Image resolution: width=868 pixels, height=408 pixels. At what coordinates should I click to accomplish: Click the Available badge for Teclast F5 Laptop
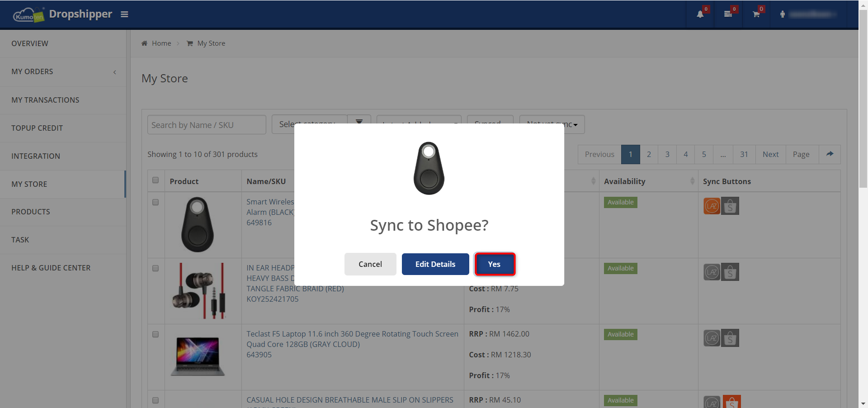621,334
